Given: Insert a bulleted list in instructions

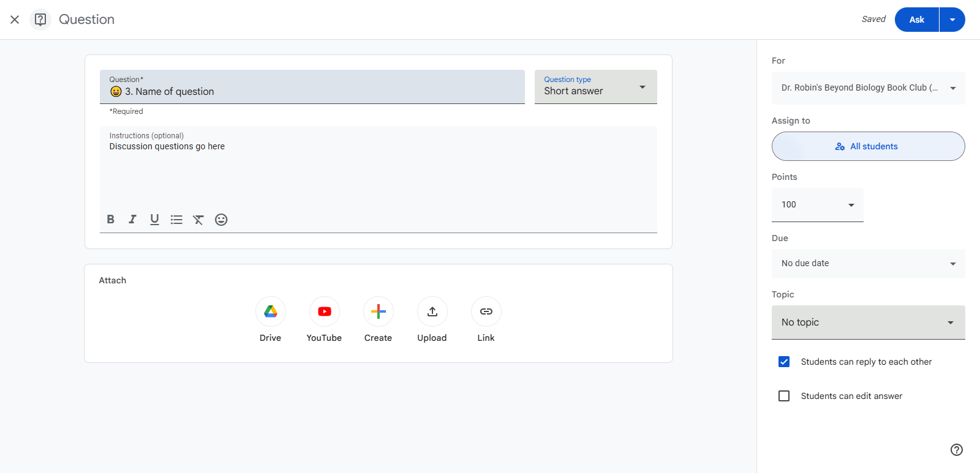Looking at the screenshot, I should (176, 219).
